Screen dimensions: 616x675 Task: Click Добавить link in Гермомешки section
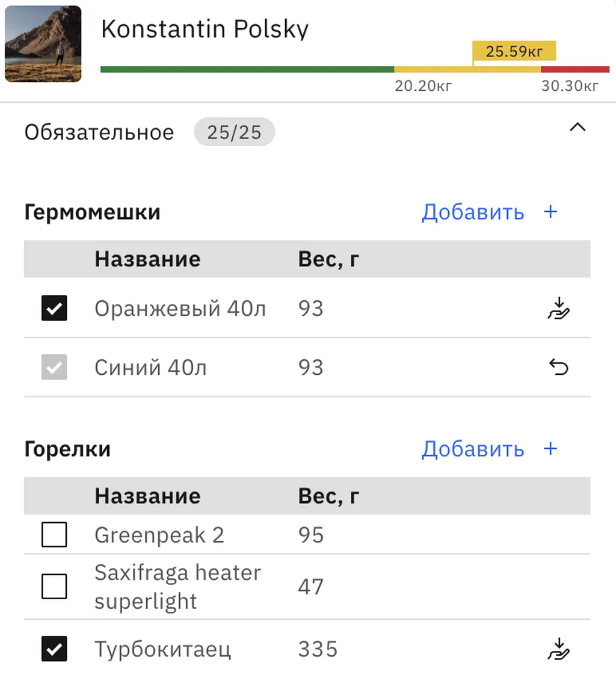473,212
